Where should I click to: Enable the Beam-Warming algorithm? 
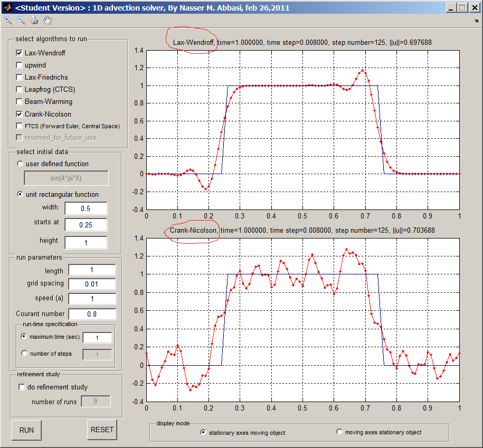(x=20, y=102)
